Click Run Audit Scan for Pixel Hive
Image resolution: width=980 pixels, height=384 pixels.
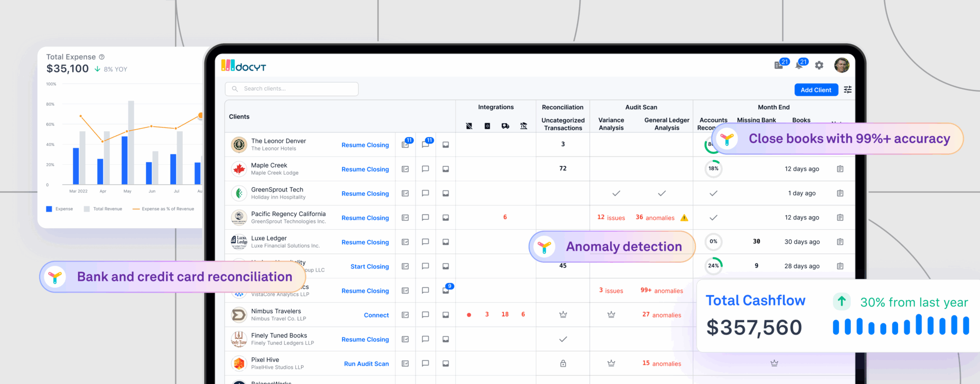(x=367, y=364)
